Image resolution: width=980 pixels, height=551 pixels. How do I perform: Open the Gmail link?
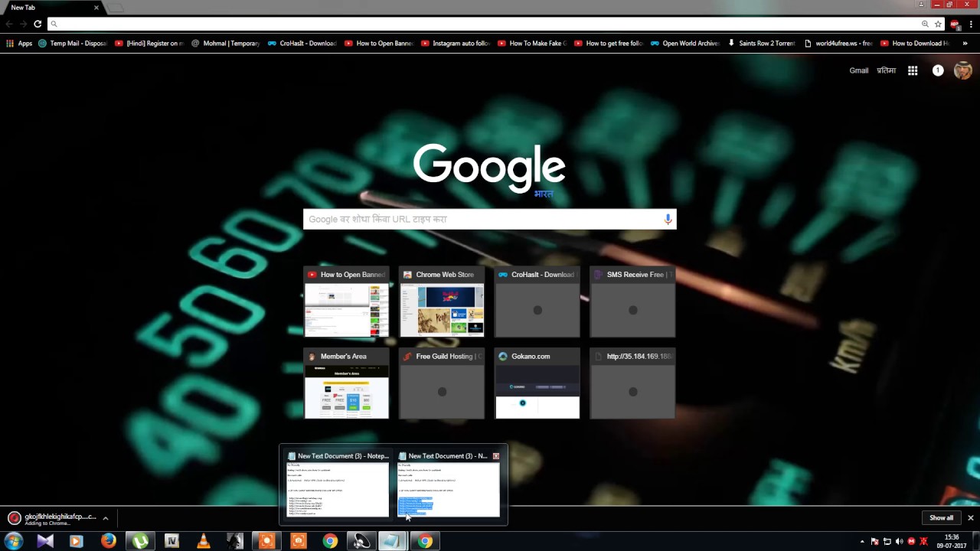[859, 70]
